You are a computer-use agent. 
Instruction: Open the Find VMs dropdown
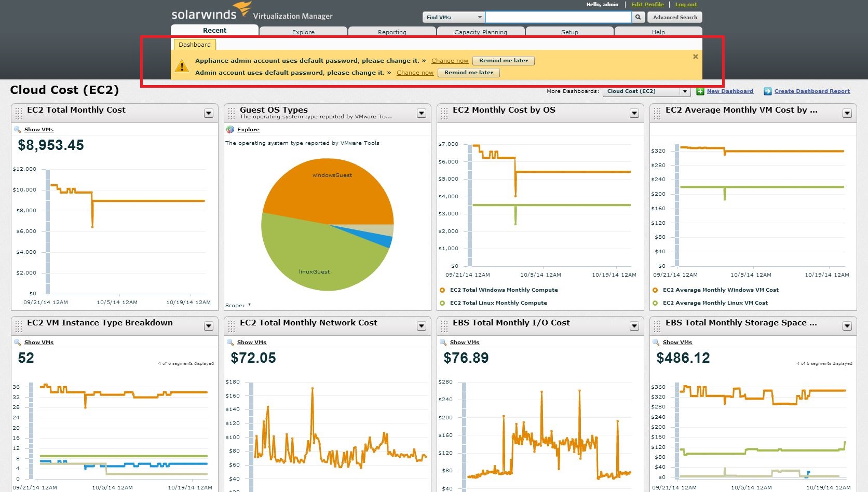[454, 17]
